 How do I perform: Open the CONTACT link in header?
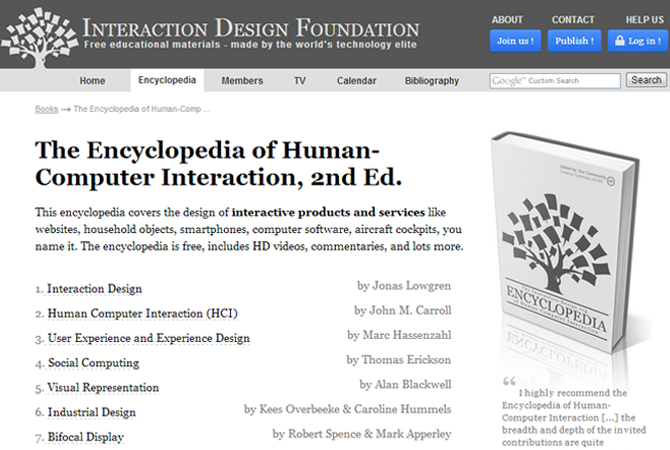[573, 20]
